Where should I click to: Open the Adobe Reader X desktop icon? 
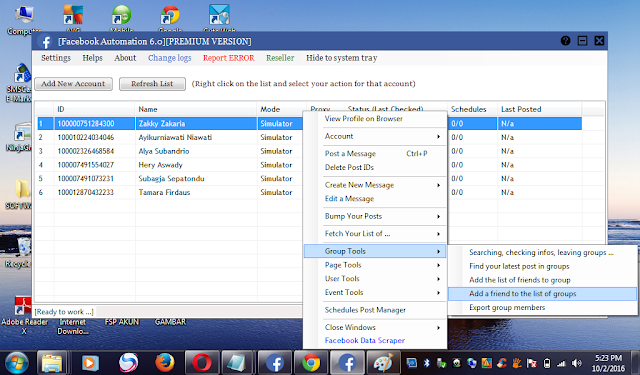click(24, 315)
